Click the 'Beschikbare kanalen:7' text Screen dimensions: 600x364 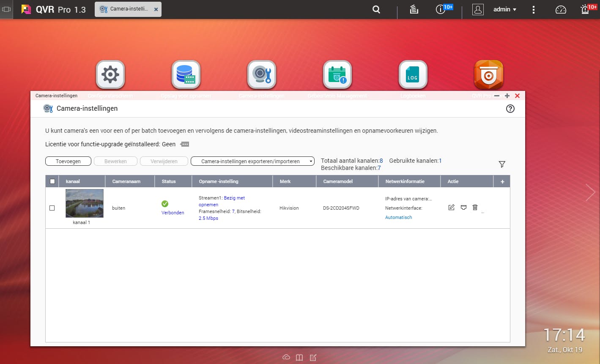[x=351, y=168]
